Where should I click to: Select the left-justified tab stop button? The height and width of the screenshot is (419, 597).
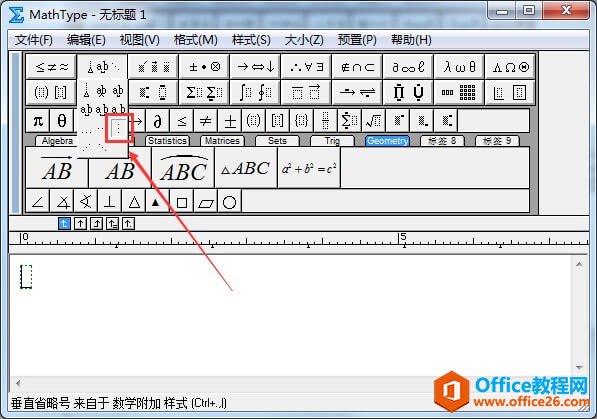[x=64, y=224]
